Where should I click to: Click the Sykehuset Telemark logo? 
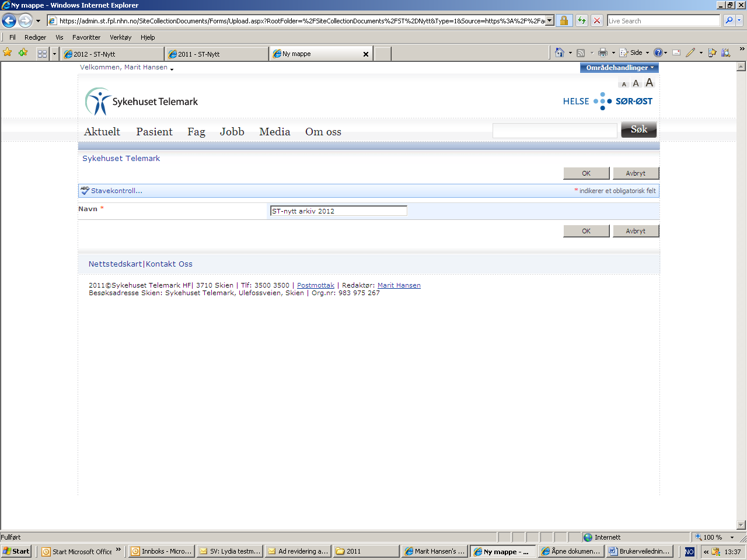click(x=142, y=101)
